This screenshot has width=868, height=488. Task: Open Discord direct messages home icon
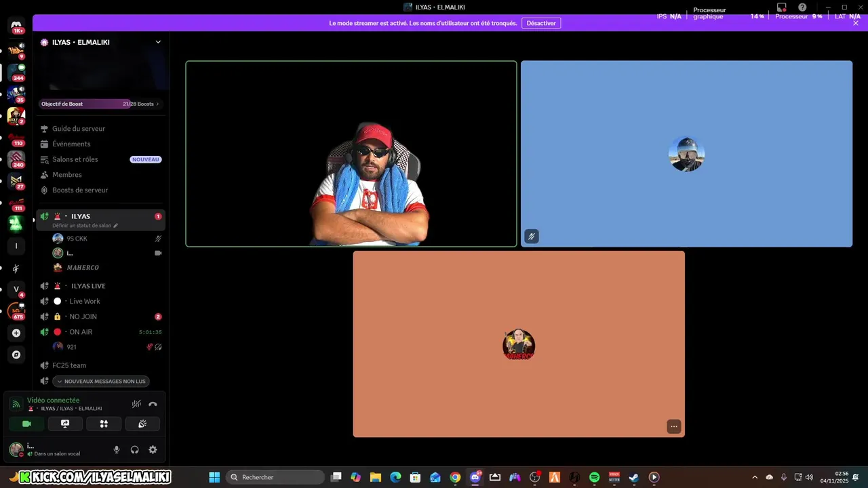[16, 26]
